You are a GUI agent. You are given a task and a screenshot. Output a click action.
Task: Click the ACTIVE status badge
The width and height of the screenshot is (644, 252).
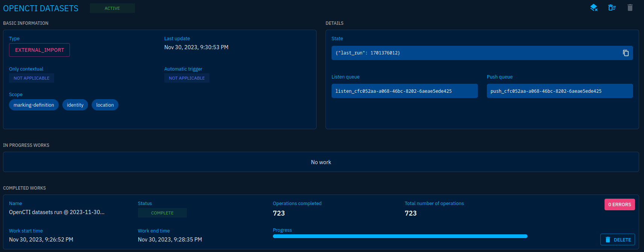click(x=112, y=8)
